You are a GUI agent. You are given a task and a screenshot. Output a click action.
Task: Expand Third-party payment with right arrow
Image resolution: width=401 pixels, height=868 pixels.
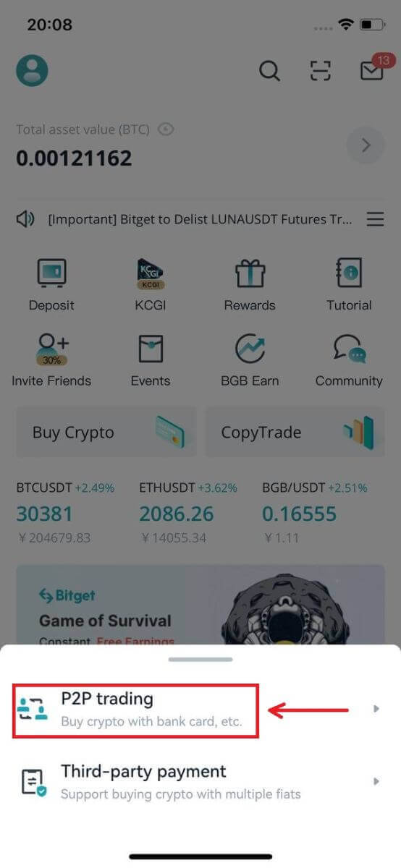(x=376, y=781)
